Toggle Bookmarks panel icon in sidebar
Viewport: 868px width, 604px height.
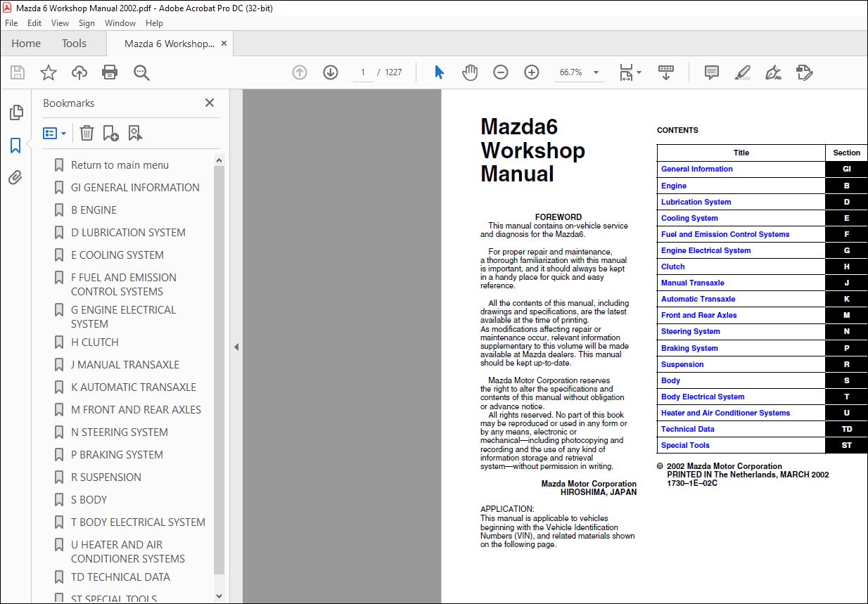pos(15,146)
